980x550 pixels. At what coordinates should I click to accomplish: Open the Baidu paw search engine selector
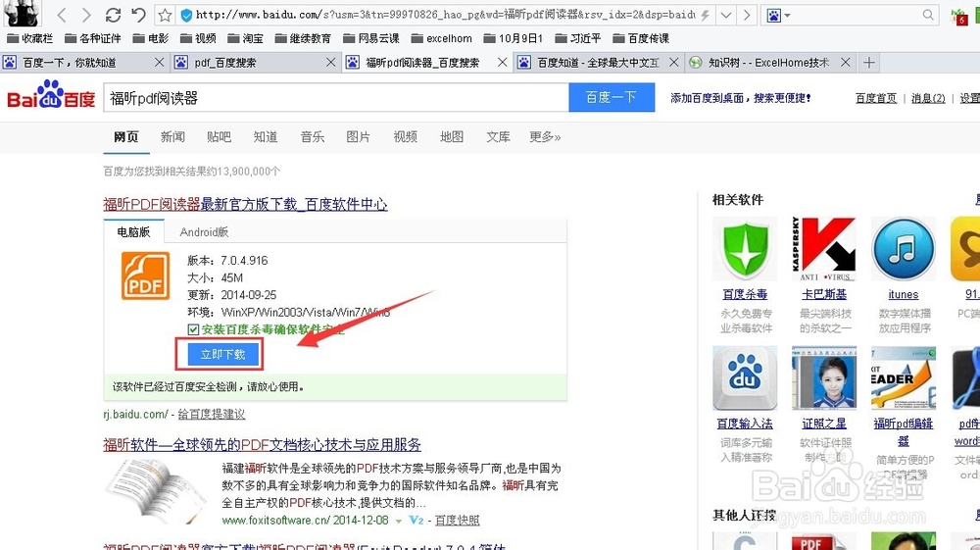click(778, 15)
